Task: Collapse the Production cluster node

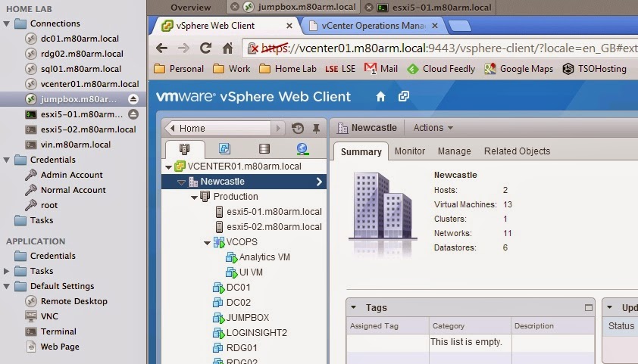Action: [195, 198]
